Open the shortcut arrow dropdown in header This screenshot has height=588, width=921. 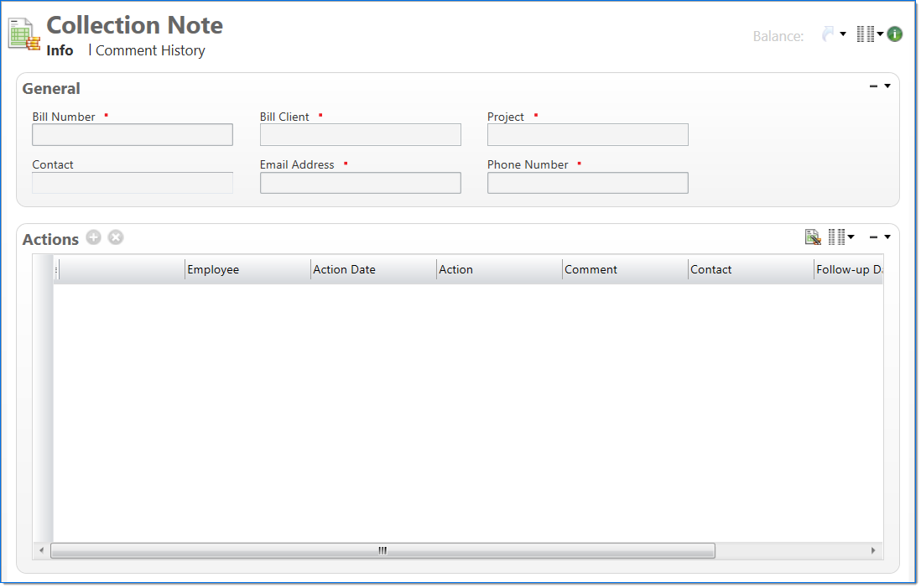point(843,34)
